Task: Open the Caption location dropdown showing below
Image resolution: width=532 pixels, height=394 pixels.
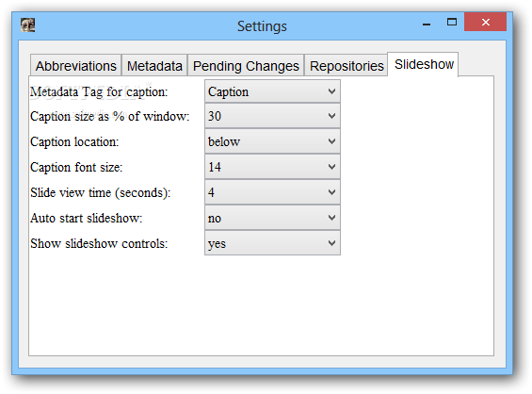Action: [272, 141]
